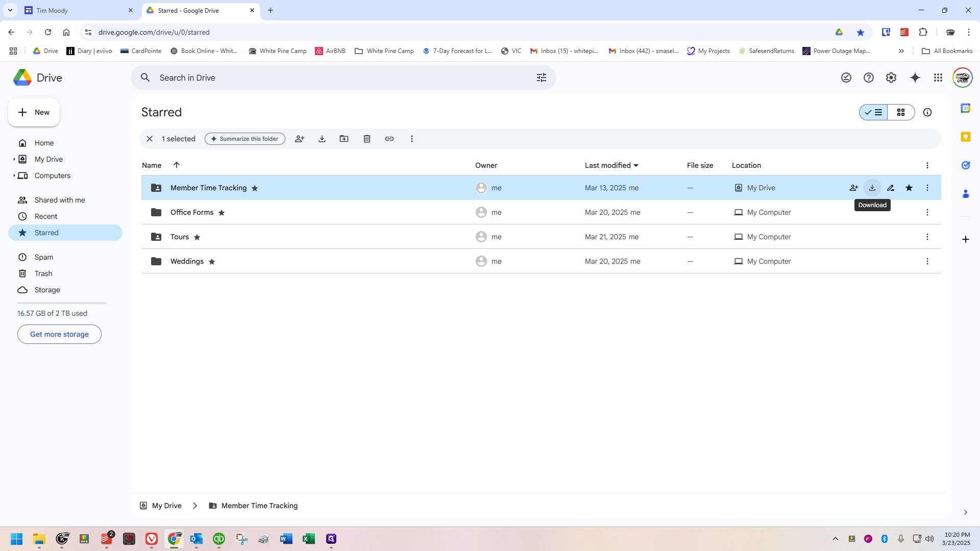Open the Help menu icon
This screenshot has height=551, width=980.
[x=869, y=78]
